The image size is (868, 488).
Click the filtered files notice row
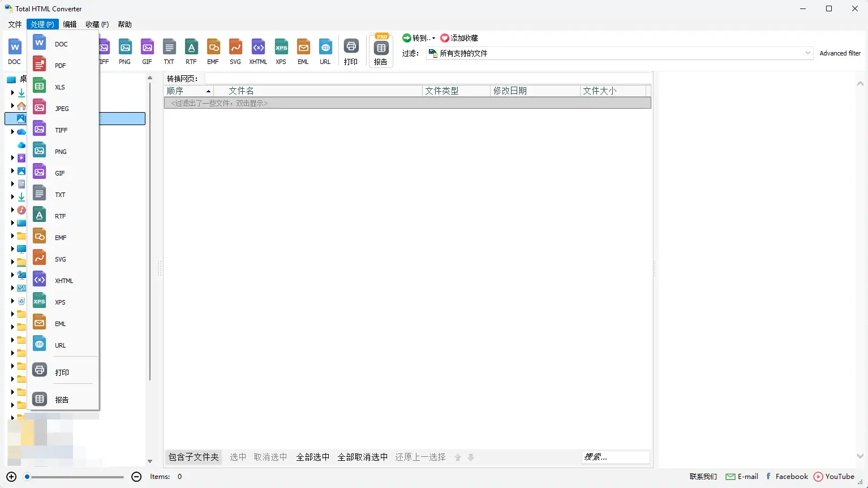407,103
